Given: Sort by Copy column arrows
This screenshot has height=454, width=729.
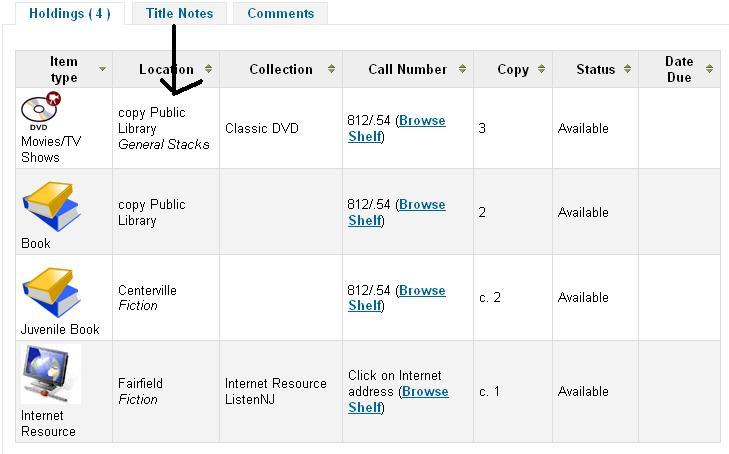Looking at the screenshot, I should coord(541,69).
